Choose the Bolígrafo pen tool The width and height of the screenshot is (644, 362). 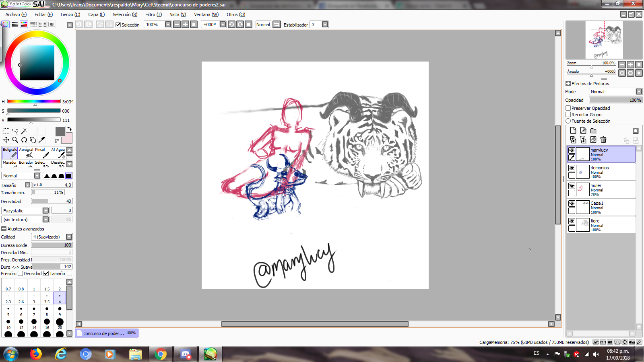10,153
